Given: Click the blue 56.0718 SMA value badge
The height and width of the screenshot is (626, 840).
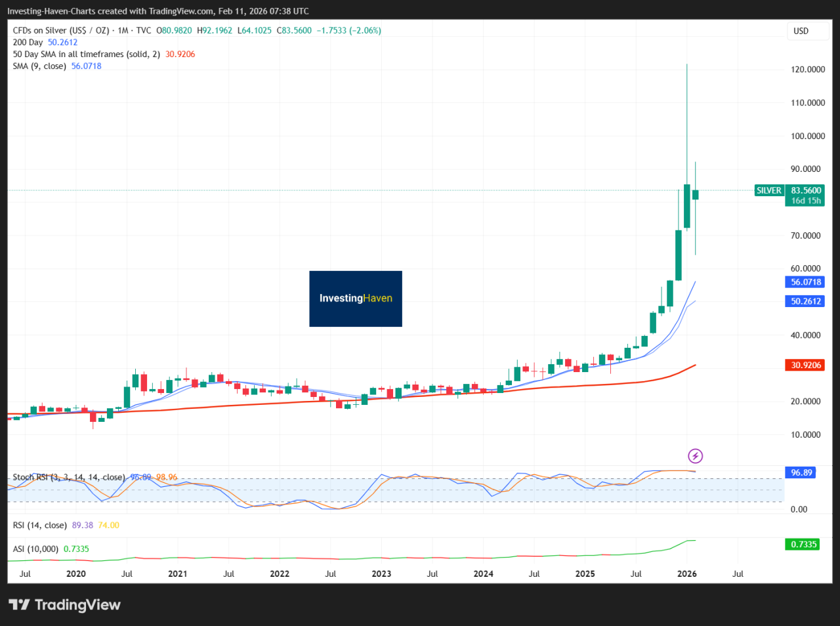Looking at the screenshot, I should point(805,282).
